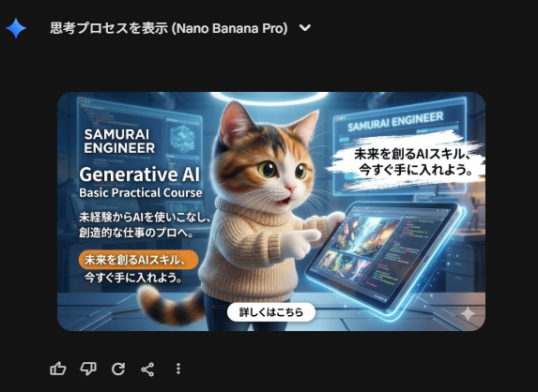
Task: Open the 思考プロセスを表示 label
Action: coord(109,28)
